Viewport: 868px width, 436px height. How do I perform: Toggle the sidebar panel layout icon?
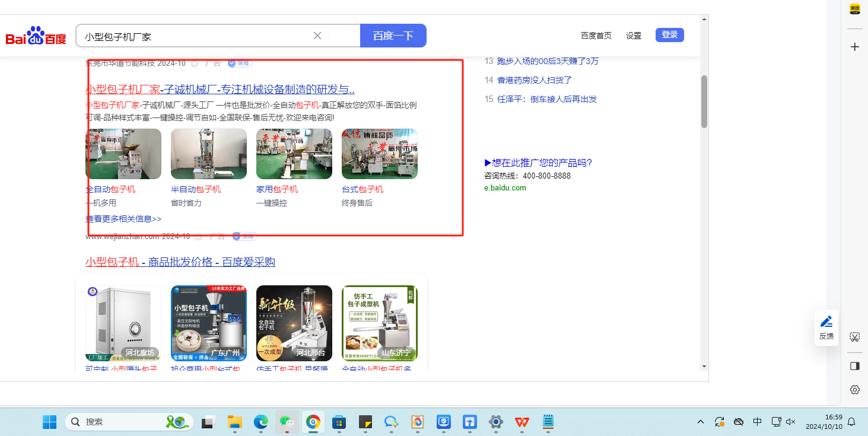pos(855,366)
